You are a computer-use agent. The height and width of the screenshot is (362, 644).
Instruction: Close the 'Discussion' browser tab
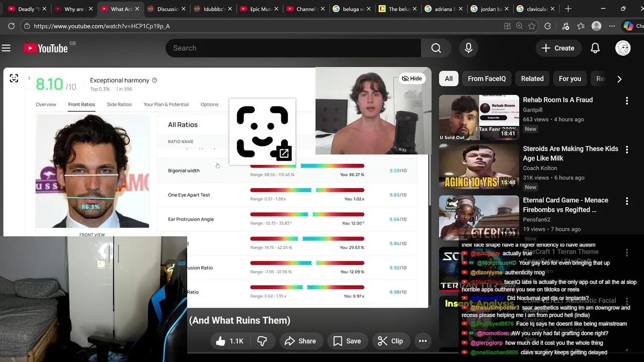pos(183,9)
